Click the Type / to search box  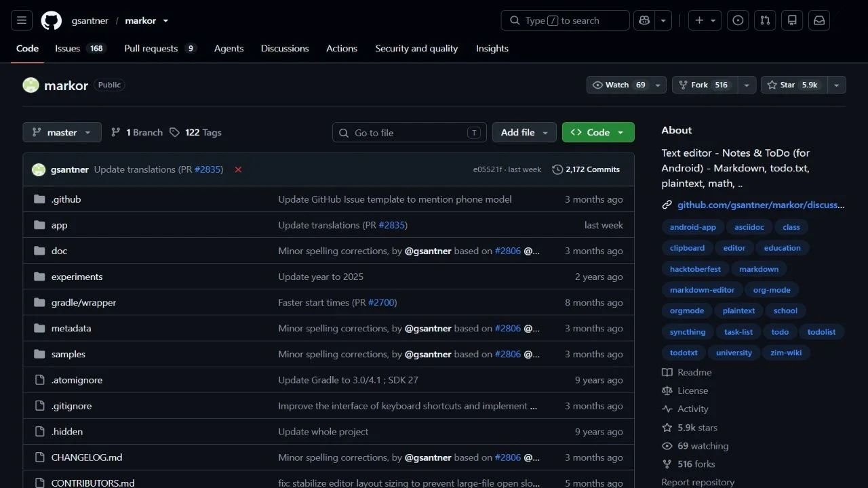[566, 20]
